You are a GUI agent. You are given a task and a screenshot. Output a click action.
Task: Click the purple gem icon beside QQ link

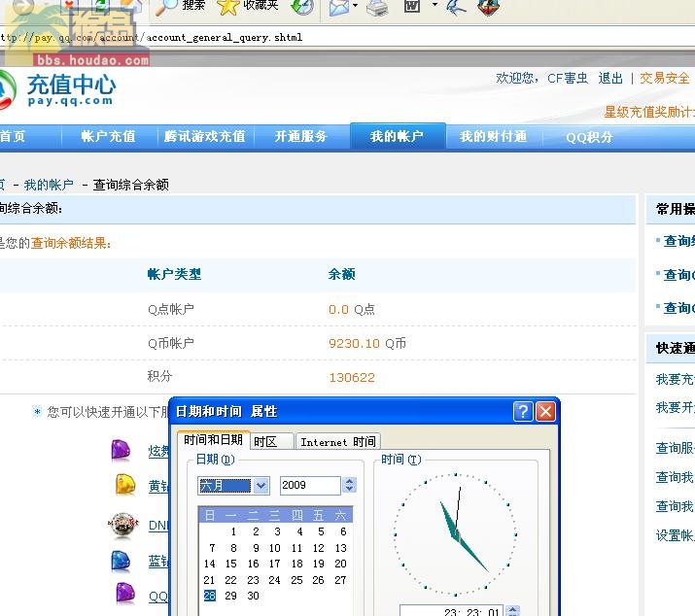pyautogui.click(x=125, y=593)
